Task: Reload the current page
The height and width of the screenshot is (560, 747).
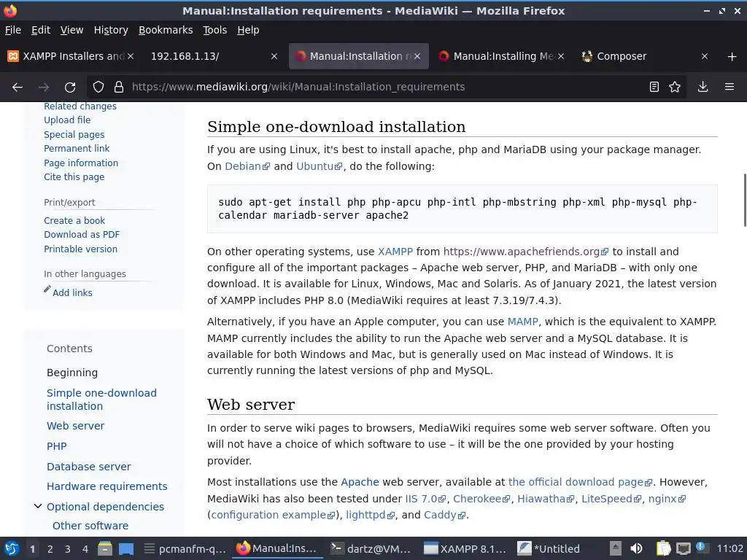Action: tap(70, 87)
